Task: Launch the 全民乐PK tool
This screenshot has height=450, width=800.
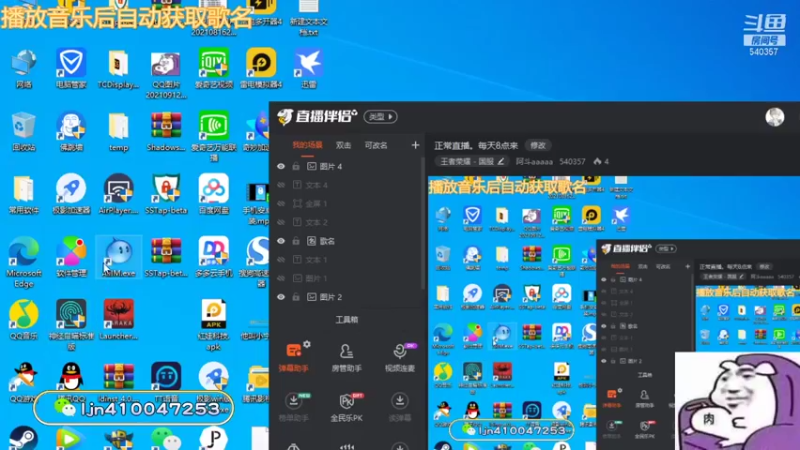Action: 346,407
